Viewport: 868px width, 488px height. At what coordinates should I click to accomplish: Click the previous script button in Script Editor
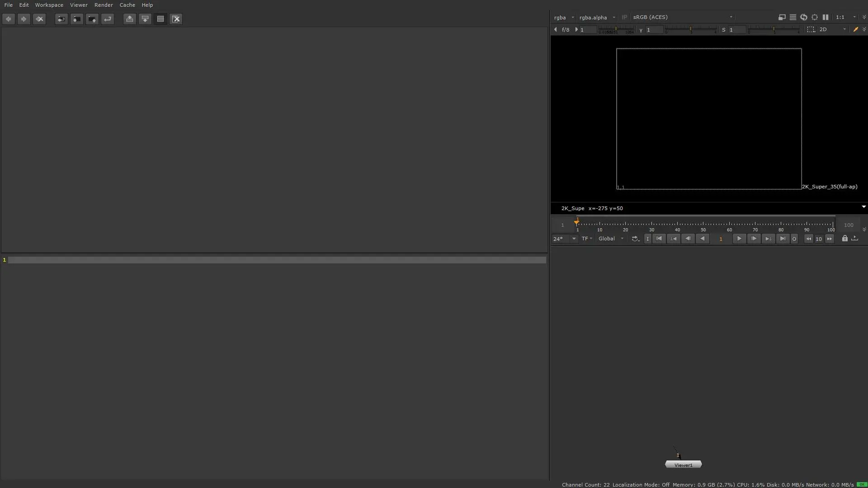click(9, 19)
